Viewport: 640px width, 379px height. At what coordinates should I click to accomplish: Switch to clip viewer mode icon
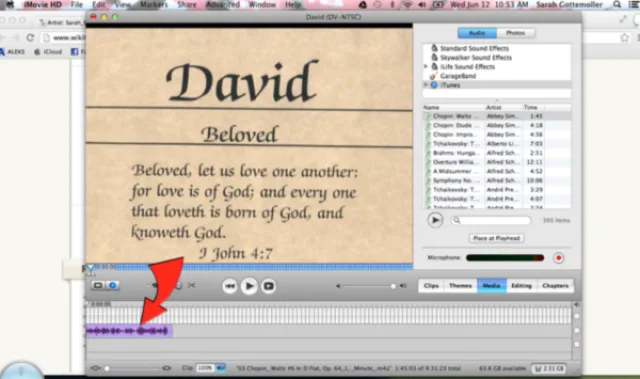[x=98, y=285]
